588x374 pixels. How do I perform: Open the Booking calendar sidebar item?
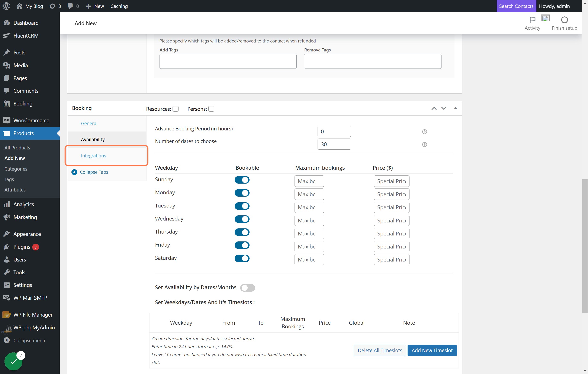coord(30,103)
